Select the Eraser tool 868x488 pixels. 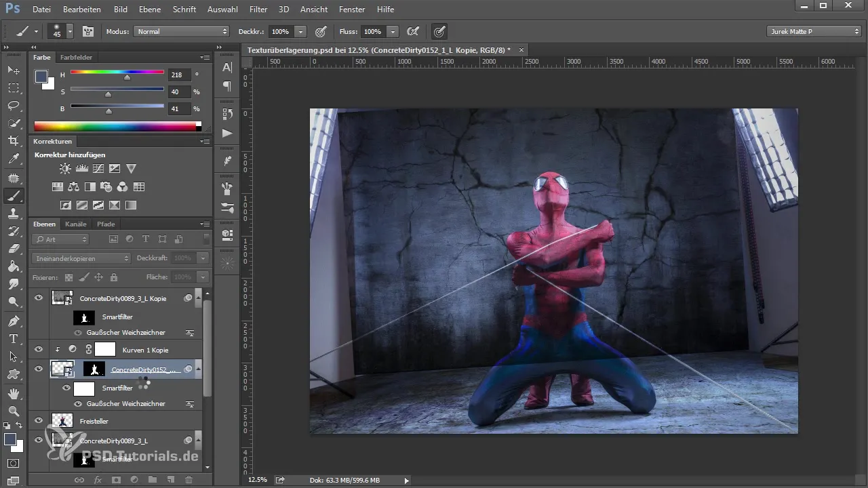[x=14, y=249]
